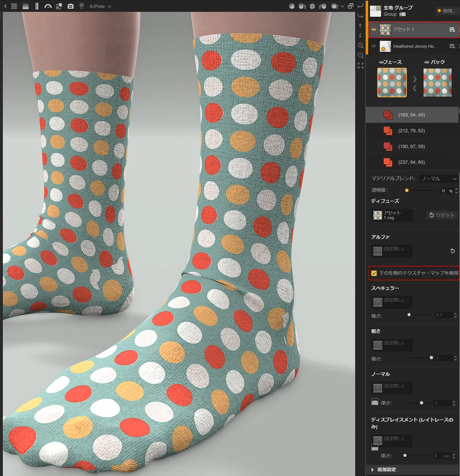
Task: Toggle the フェース visibility eye
Action: pos(381,62)
